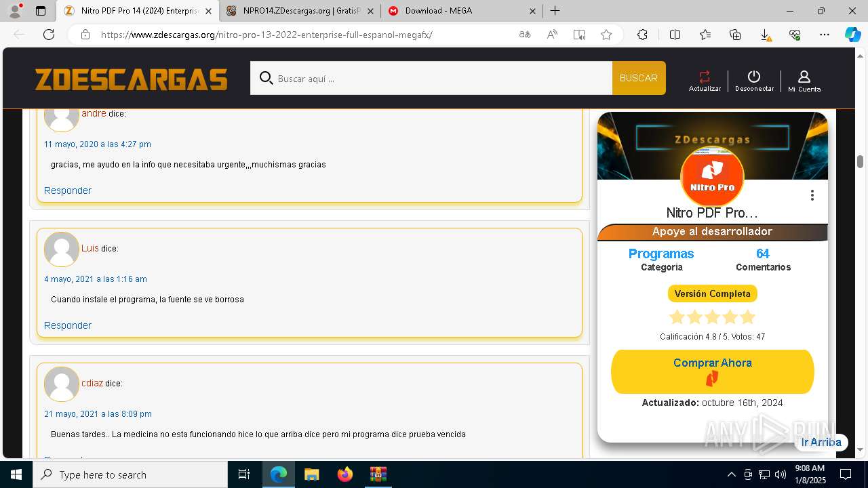This screenshot has width=868, height=488.
Task: Refresh the page with reload icon
Action: pos(49,35)
